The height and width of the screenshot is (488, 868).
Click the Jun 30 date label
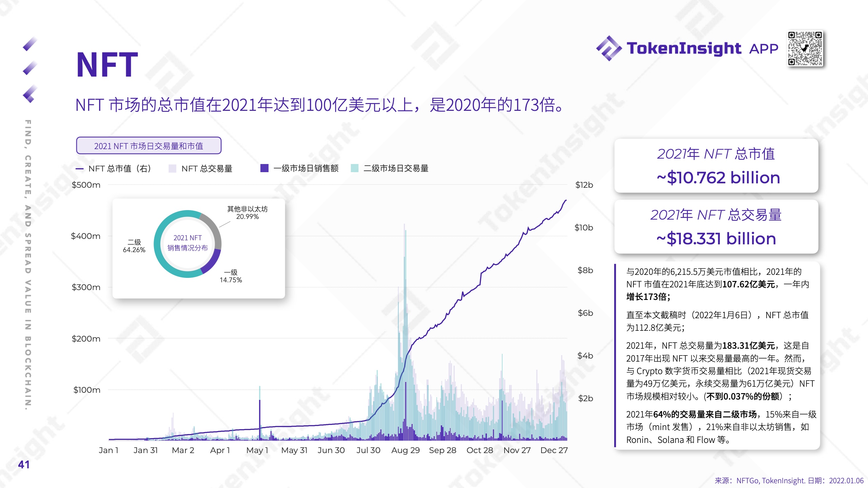pos(331,450)
